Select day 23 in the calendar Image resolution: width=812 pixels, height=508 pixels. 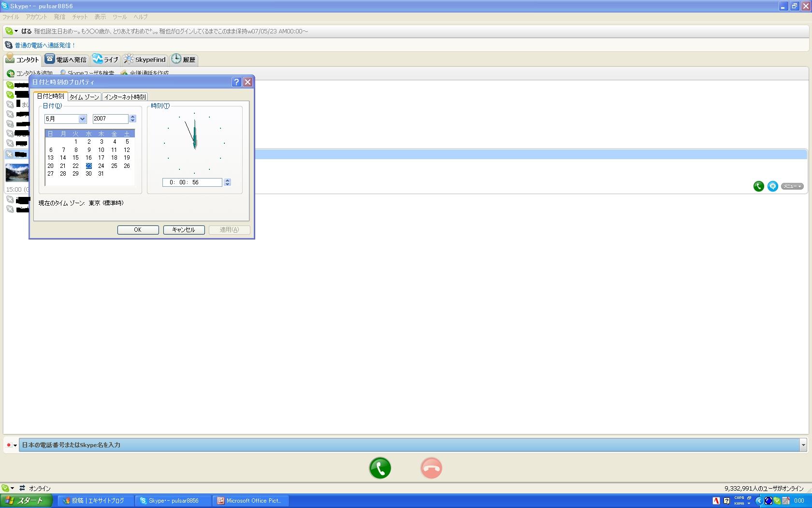click(88, 166)
